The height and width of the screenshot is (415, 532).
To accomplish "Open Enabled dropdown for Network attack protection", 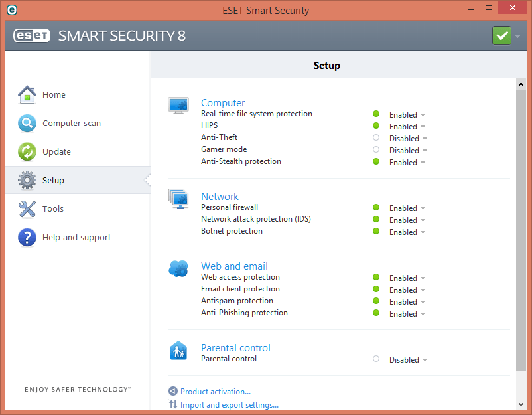I will 407,220.
